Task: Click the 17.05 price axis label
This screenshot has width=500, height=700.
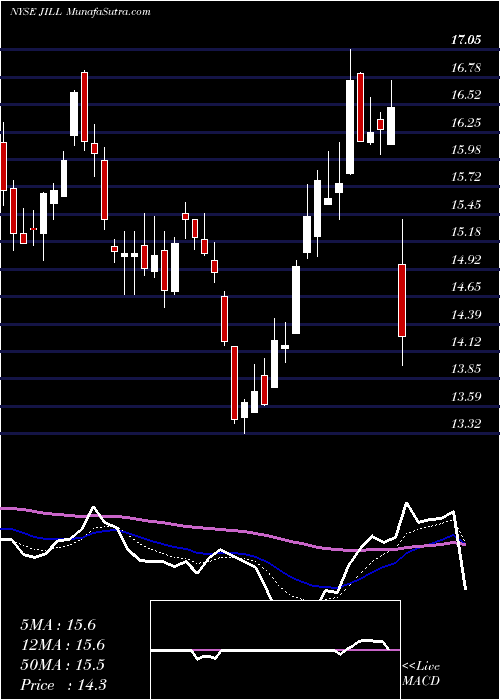Action: 466,40
